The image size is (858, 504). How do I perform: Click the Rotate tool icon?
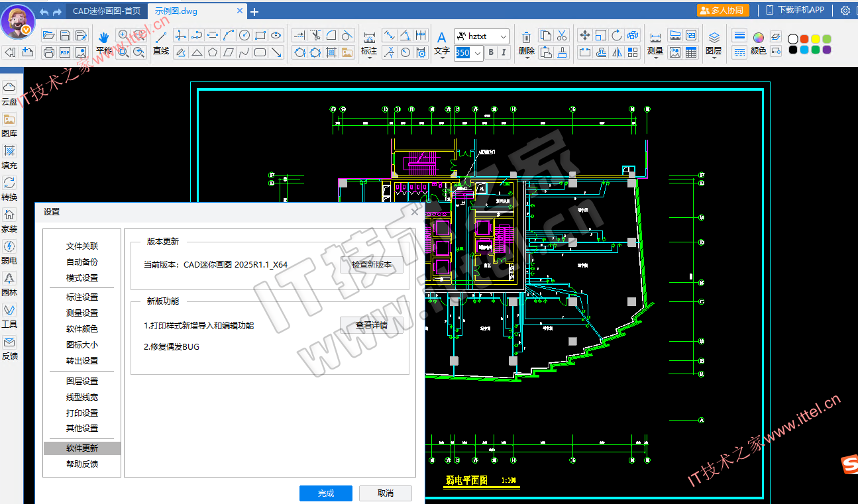[x=616, y=36]
